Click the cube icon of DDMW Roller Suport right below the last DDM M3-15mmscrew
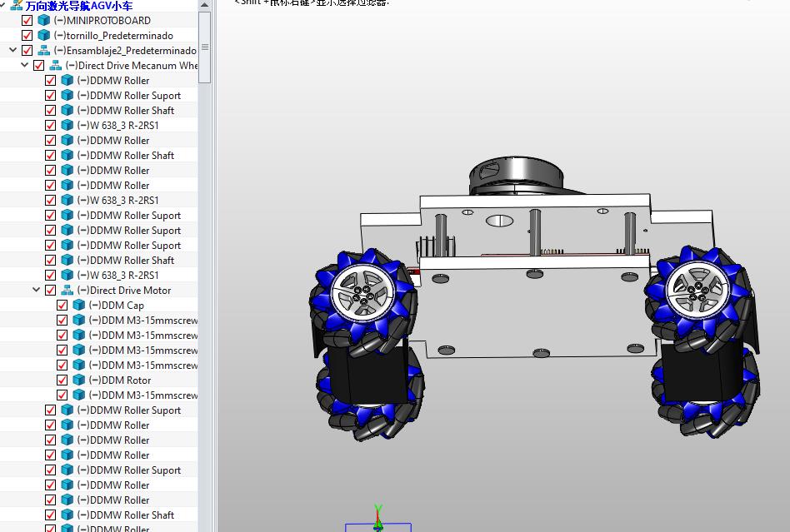The image size is (790, 532). 67,410
